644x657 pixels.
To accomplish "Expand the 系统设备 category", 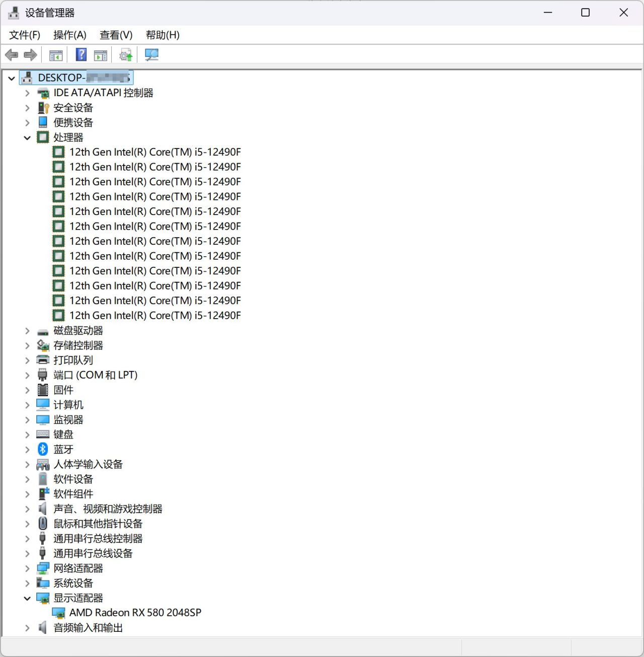I will point(27,583).
